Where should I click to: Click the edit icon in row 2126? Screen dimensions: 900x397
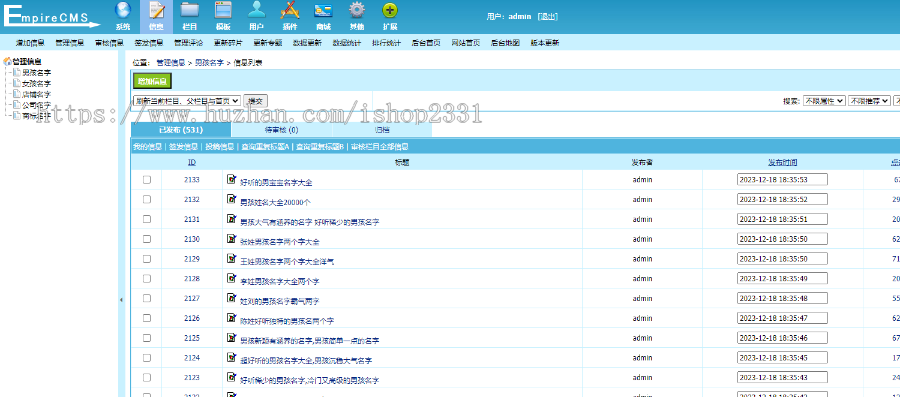231,318
